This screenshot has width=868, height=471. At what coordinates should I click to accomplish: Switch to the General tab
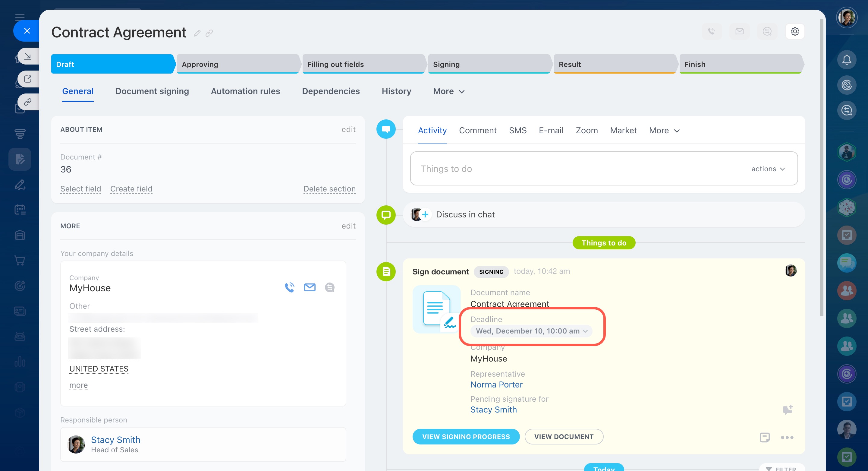click(78, 91)
